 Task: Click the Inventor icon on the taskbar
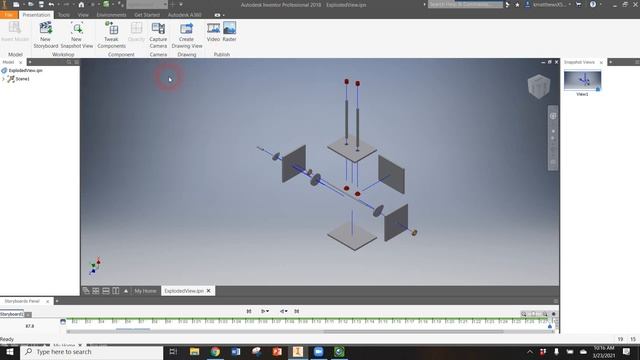(298, 351)
